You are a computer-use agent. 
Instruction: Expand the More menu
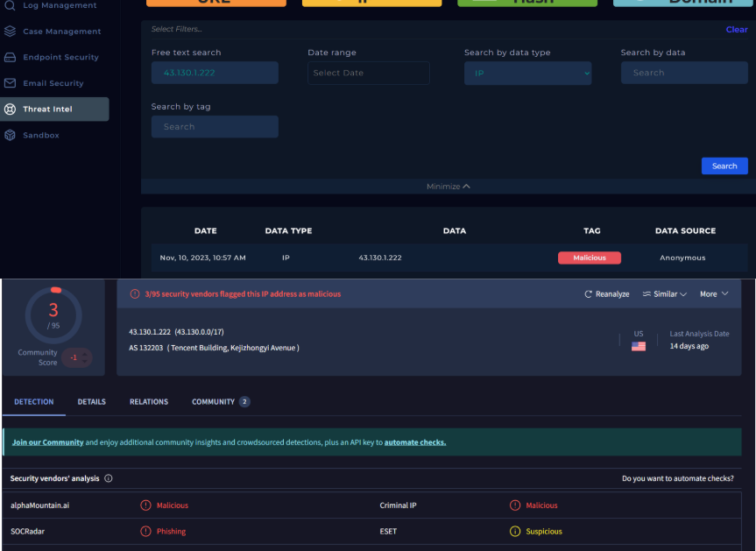pos(714,294)
